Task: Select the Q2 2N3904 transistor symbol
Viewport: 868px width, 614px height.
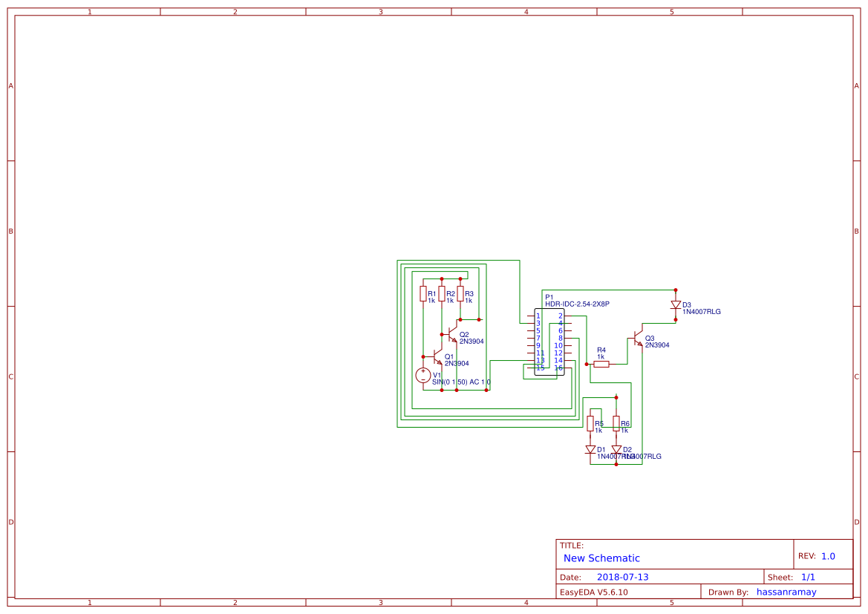Action: 451,334
